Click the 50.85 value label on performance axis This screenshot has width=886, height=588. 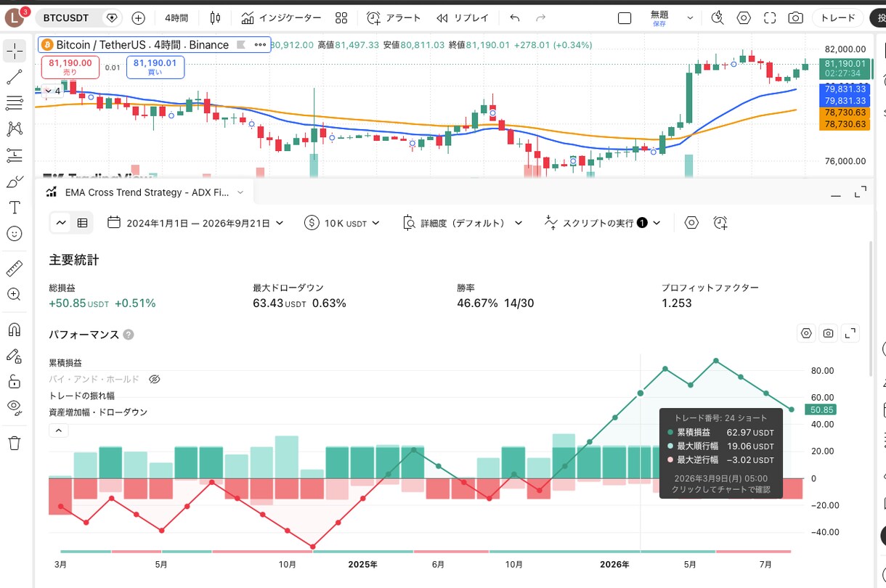coord(821,409)
